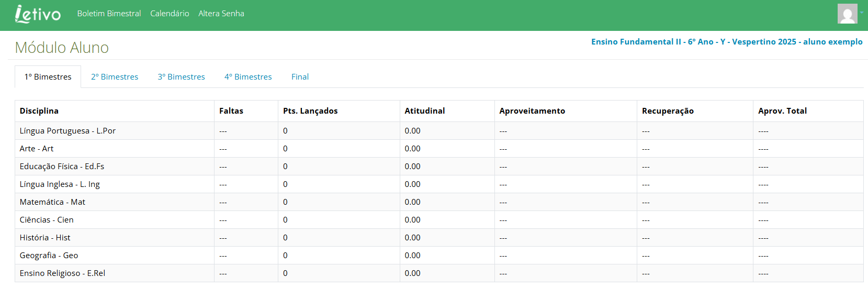This screenshot has height=288, width=868.
Task: Click the Recuperação column header
Action: 667,111
